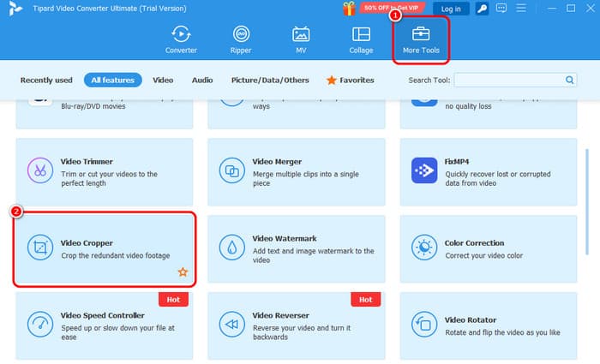The width and height of the screenshot is (600, 364).
Task: Open the Video Rotator tool title
Action: [471, 320]
